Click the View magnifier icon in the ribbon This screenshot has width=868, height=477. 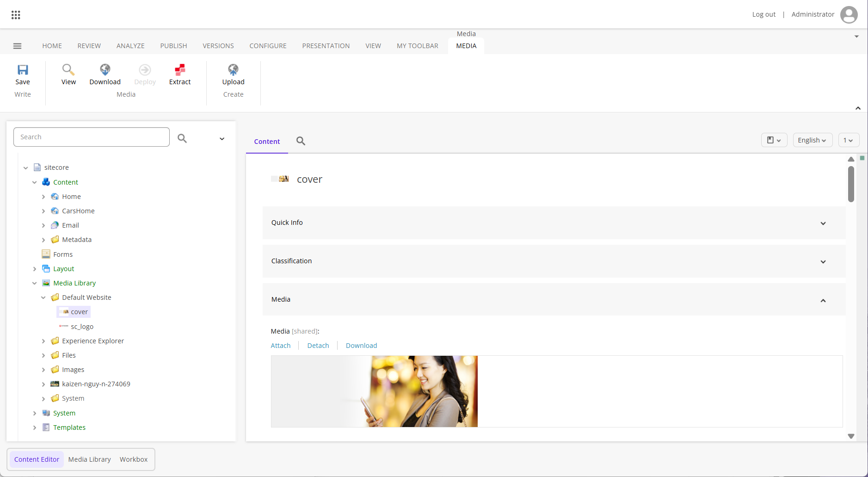pos(68,69)
